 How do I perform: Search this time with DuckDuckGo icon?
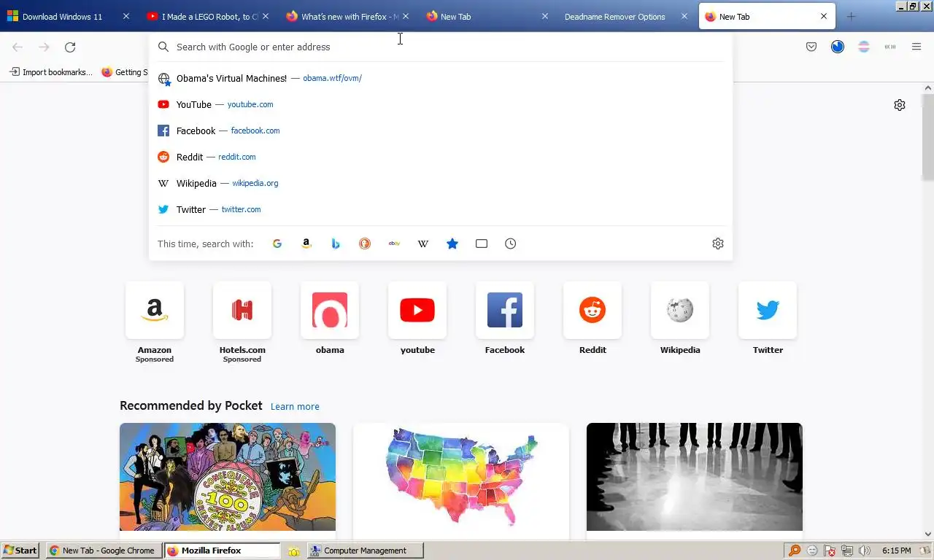(x=365, y=244)
